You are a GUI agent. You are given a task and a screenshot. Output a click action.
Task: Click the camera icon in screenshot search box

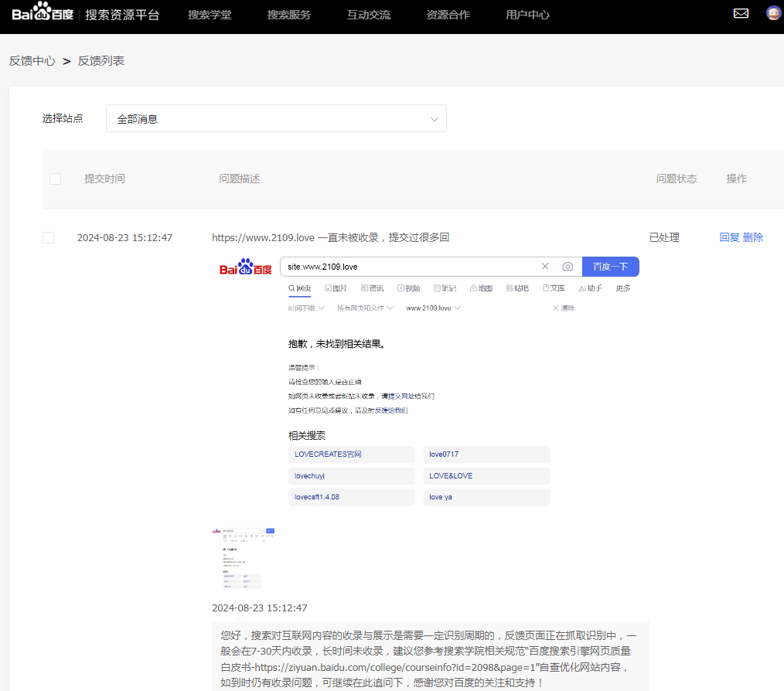(568, 267)
